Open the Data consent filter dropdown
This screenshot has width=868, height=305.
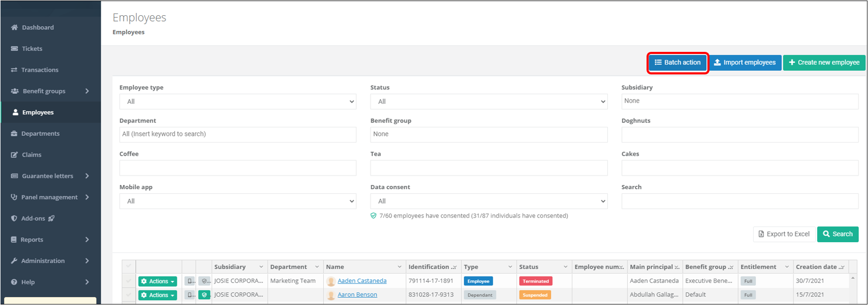point(489,201)
